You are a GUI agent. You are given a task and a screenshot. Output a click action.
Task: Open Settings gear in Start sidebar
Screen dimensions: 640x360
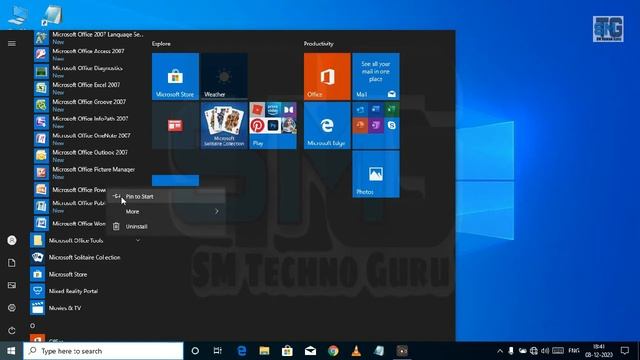pos(12,308)
